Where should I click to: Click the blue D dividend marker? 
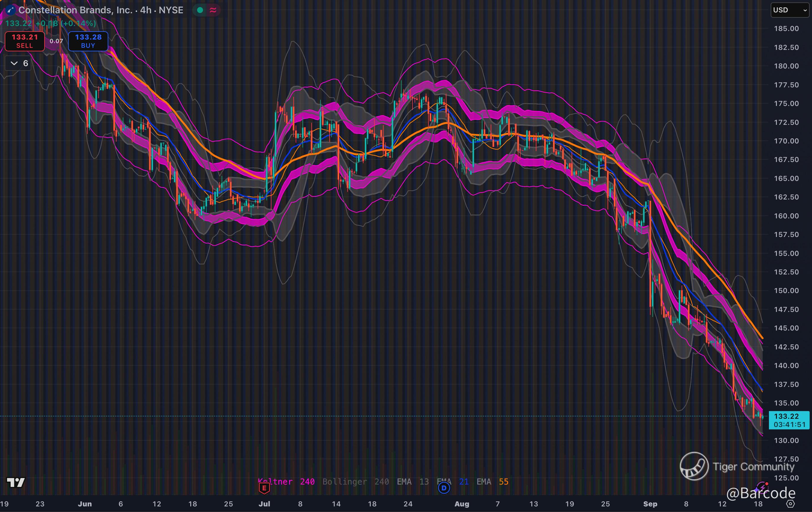(x=444, y=488)
